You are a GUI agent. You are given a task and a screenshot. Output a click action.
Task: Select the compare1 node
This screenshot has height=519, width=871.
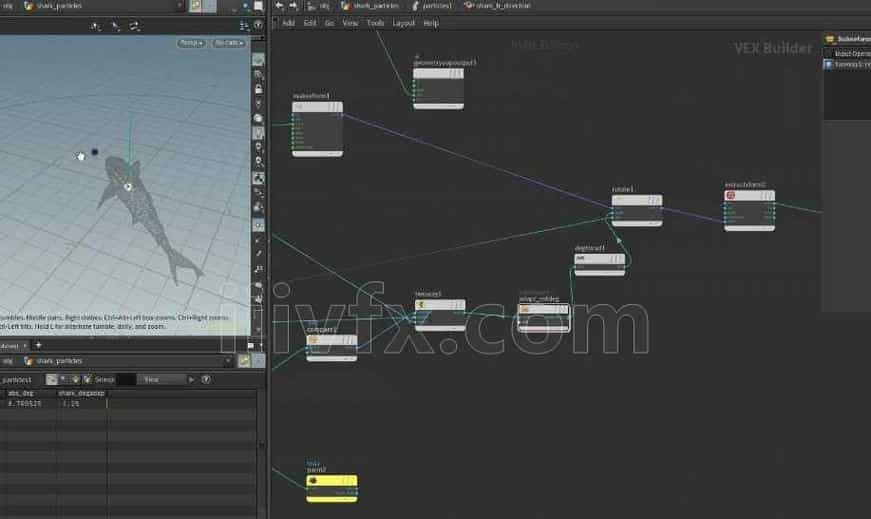click(332, 347)
